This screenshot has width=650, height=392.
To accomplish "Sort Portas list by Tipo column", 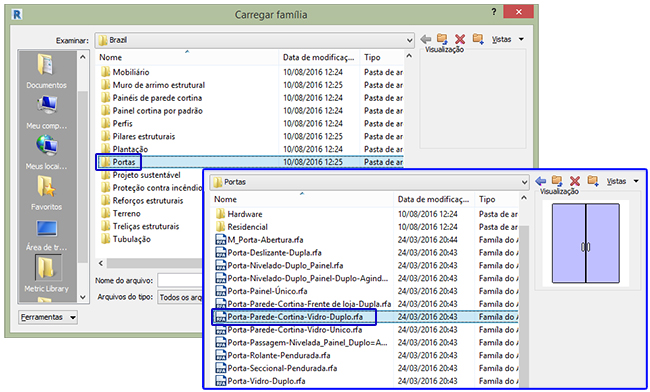I will coord(497,199).
